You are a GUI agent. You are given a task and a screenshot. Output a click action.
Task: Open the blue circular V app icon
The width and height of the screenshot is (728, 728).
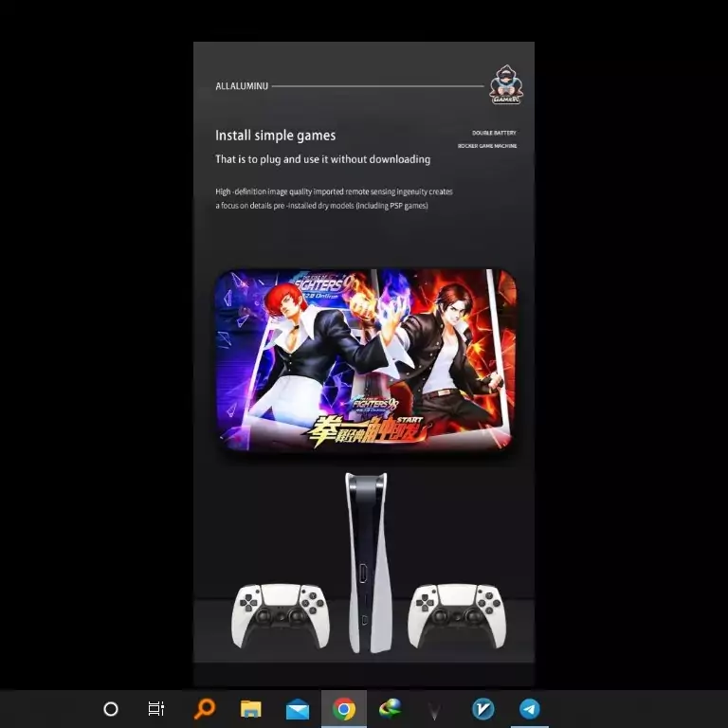pyautogui.click(x=482, y=709)
